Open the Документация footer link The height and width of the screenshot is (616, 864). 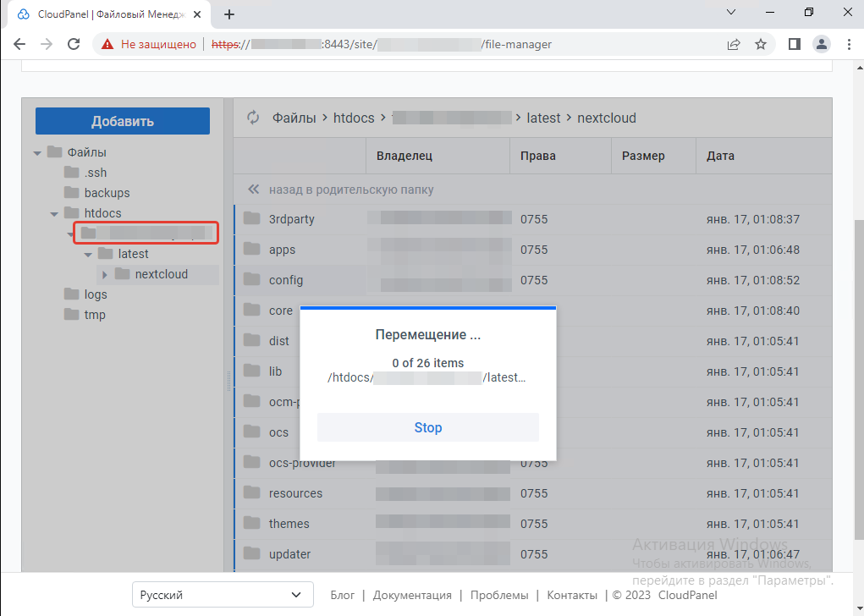412,595
